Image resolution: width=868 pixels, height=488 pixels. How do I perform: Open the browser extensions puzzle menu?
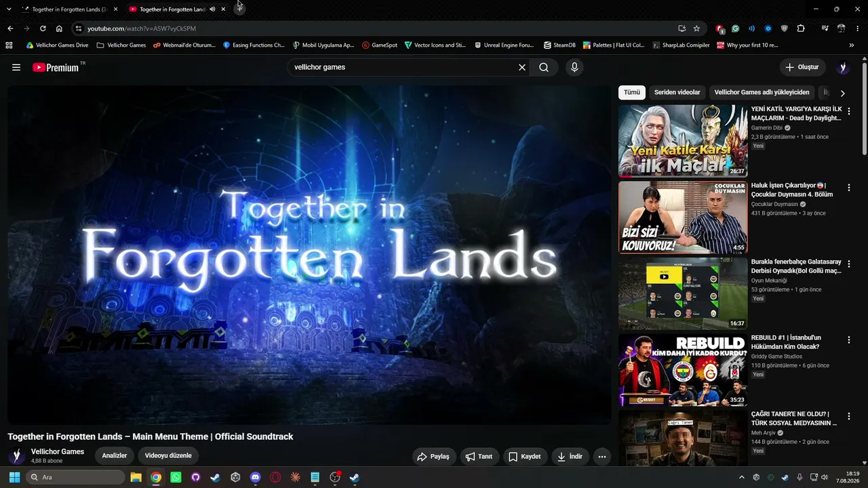point(801,28)
